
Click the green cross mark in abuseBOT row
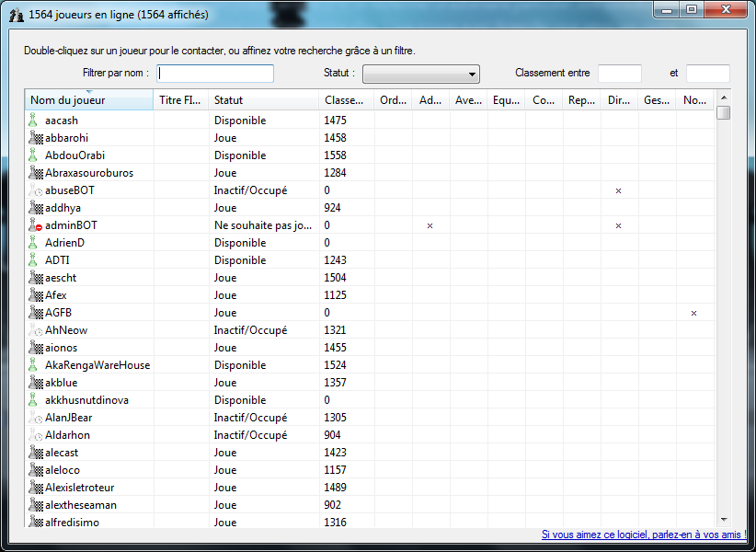point(619,190)
